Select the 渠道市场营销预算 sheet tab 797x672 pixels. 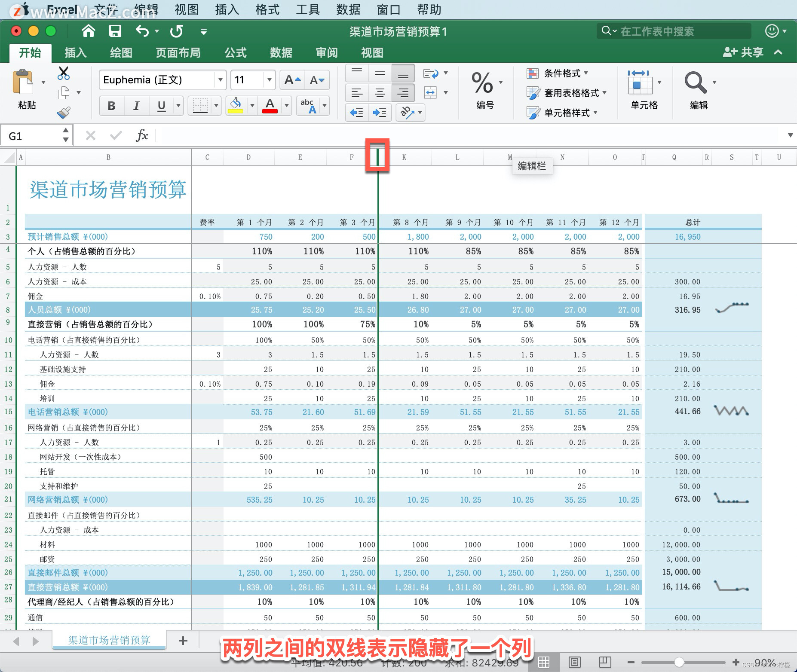click(x=109, y=640)
